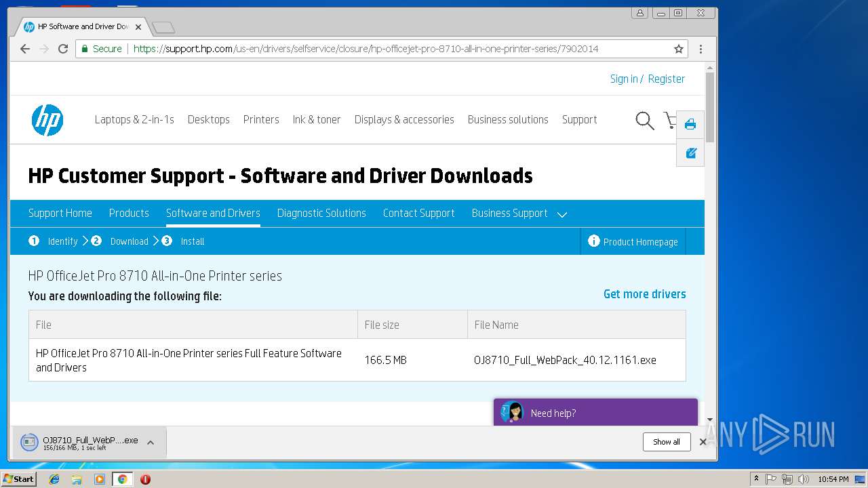Click the browser address bar URL
This screenshot has width=868, height=488.
[366, 49]
